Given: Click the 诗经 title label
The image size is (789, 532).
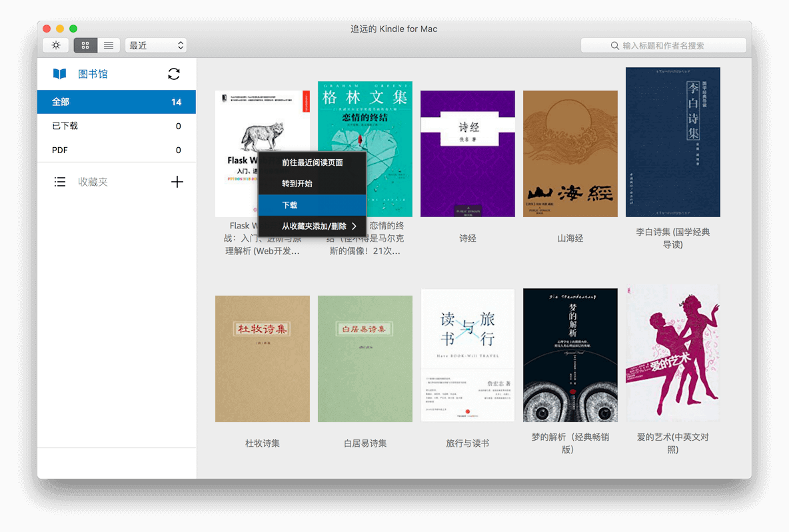Looking at the screenshot, I should 467,238.
